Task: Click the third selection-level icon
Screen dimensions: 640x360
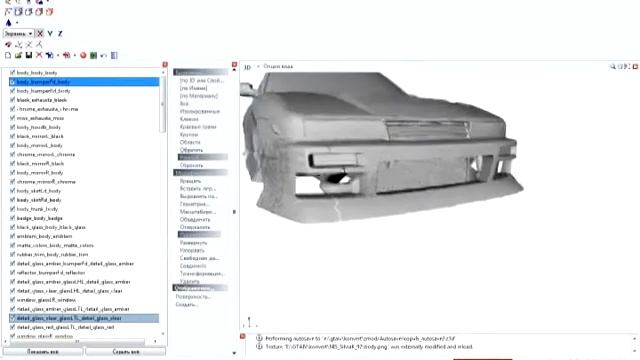Action: point(29,12)
